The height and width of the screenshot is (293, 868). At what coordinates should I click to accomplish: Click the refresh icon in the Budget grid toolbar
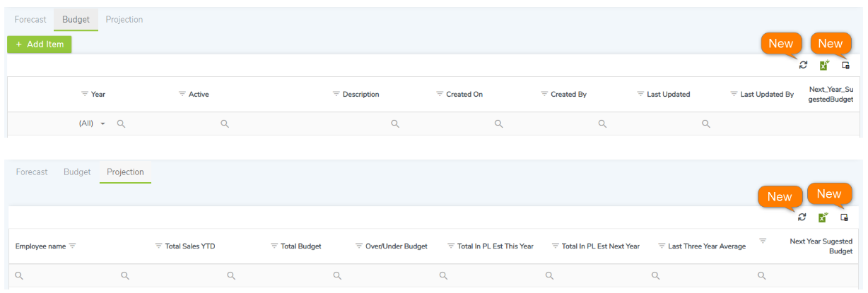click(803, 65)
